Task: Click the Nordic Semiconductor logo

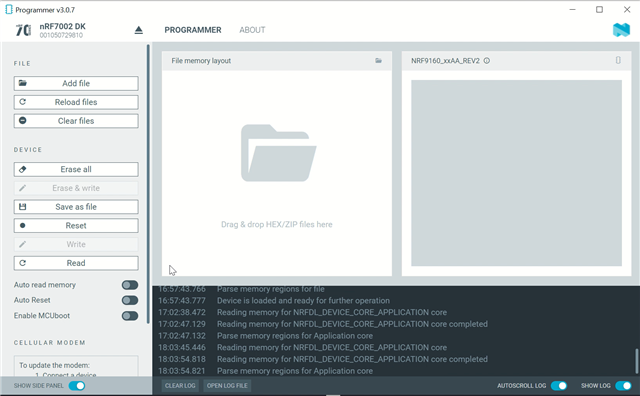Action: (x=621, y=30)
